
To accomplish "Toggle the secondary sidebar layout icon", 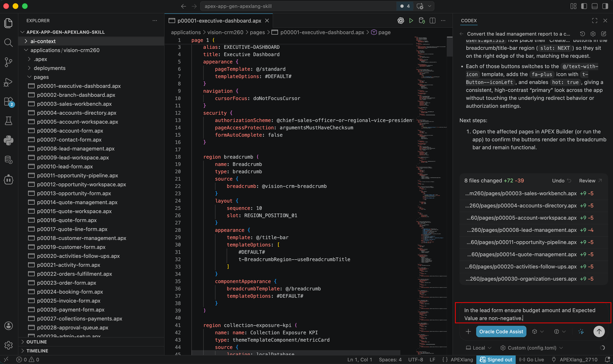I will (605, 6).
